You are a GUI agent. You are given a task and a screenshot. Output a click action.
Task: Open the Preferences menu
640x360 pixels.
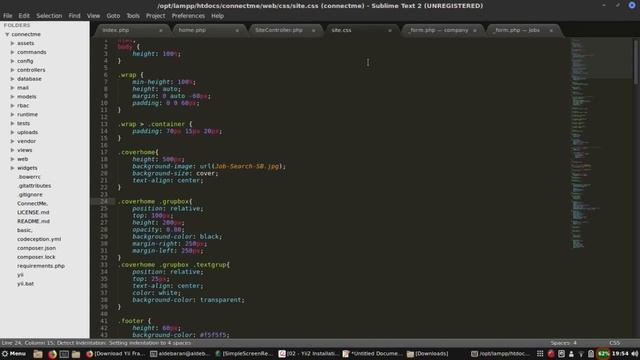click(x=188, y=16)
